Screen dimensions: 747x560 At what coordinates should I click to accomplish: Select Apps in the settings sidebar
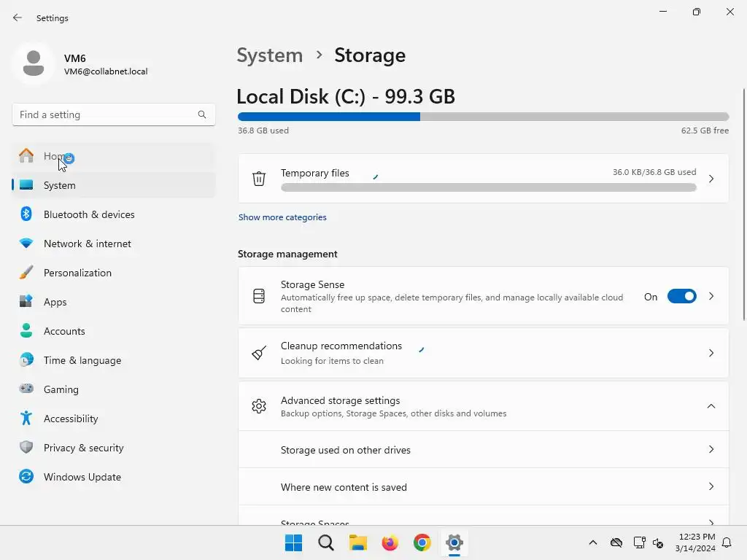pyautogui.click(x=55, y=302)
